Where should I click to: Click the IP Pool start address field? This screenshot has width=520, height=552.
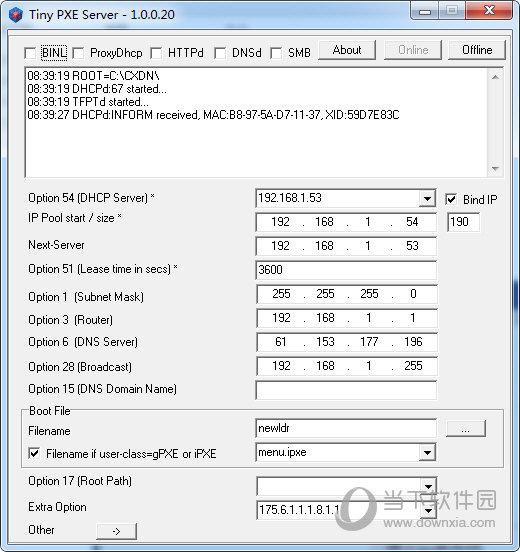pyautogui.click(x=346, y=222)
